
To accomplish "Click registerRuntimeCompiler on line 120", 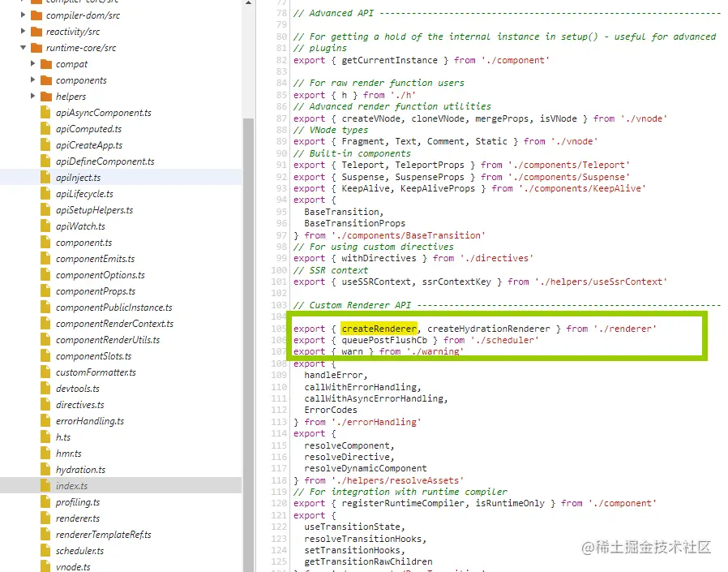I will (403, 503).
